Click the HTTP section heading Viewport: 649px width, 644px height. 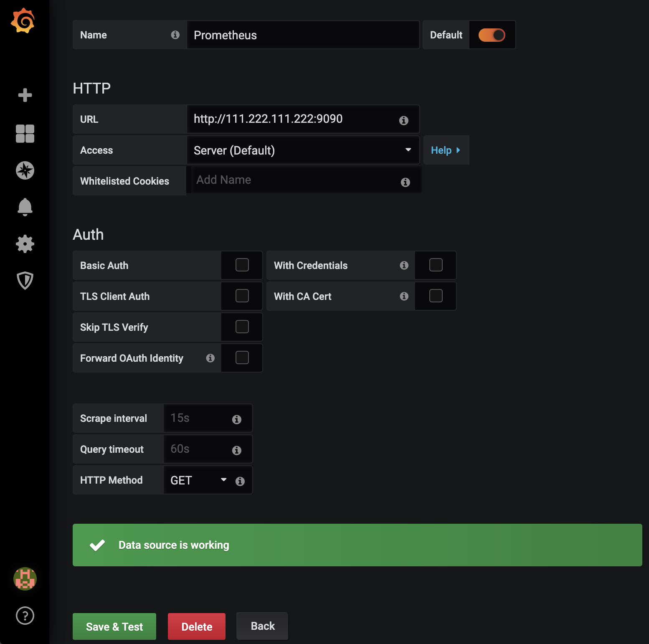[91, 88]
